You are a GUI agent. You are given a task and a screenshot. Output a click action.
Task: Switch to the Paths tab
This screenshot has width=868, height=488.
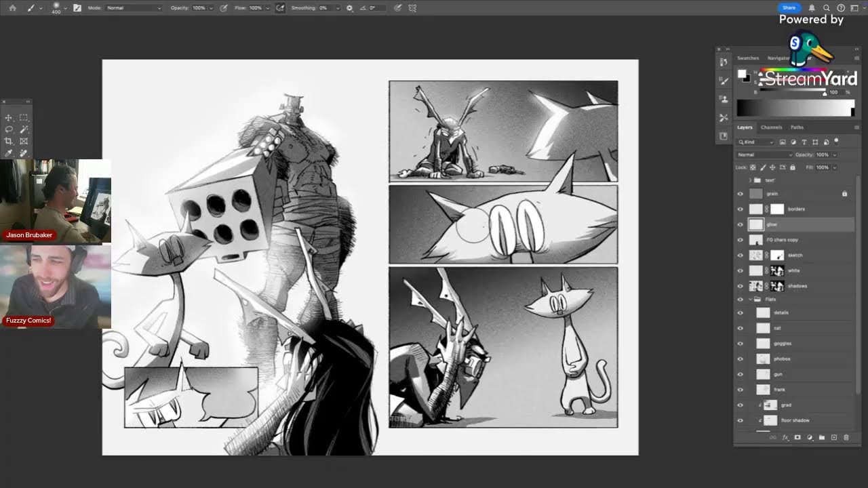point(797,127)
